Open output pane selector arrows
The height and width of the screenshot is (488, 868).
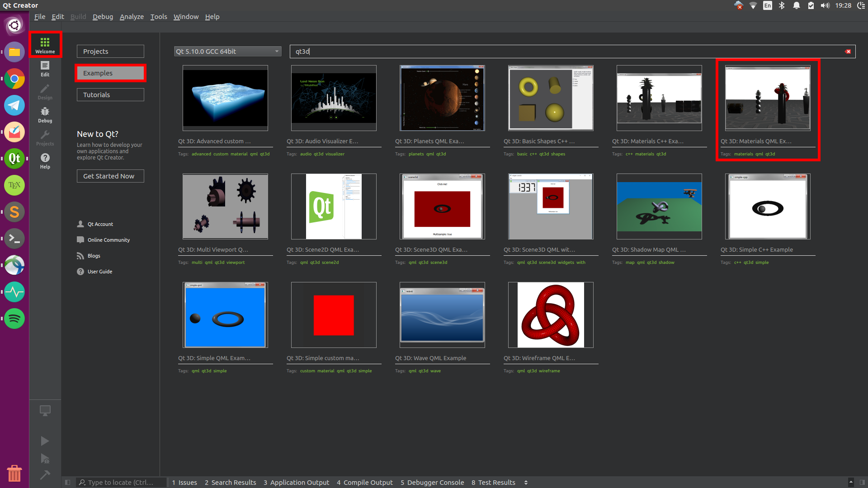[x=526, y=482]
